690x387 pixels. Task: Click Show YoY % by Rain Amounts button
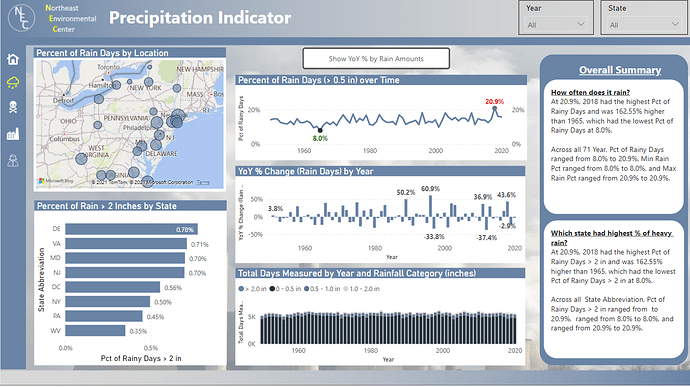376,59
